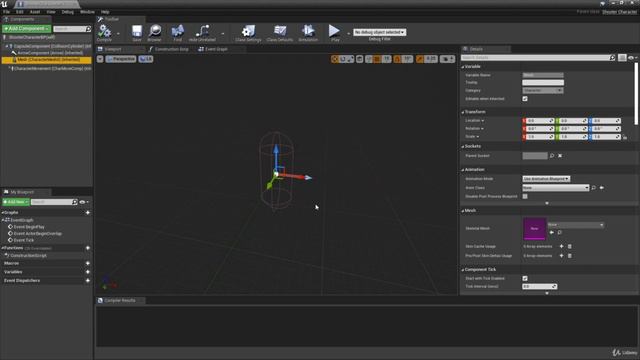The width and height of the screenshot is (640, 360).
Task: Click the camera speed icon in viewport
Action: click(447, 59)
